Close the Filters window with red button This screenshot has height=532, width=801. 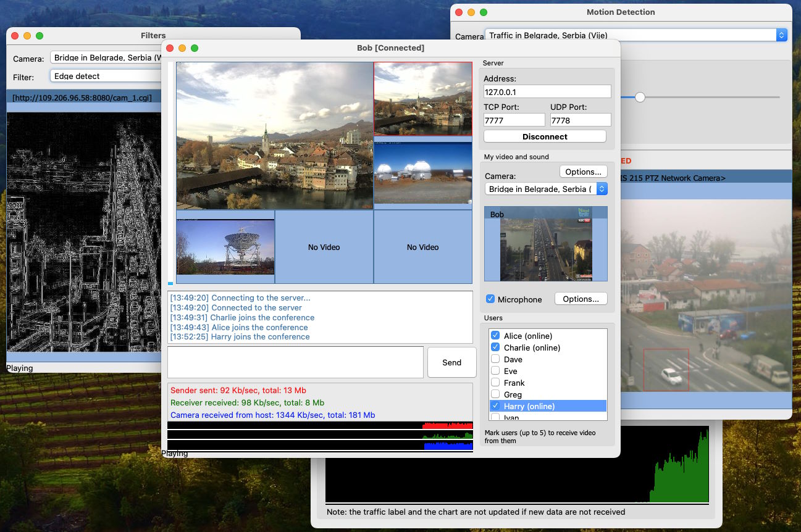point(15,36)
